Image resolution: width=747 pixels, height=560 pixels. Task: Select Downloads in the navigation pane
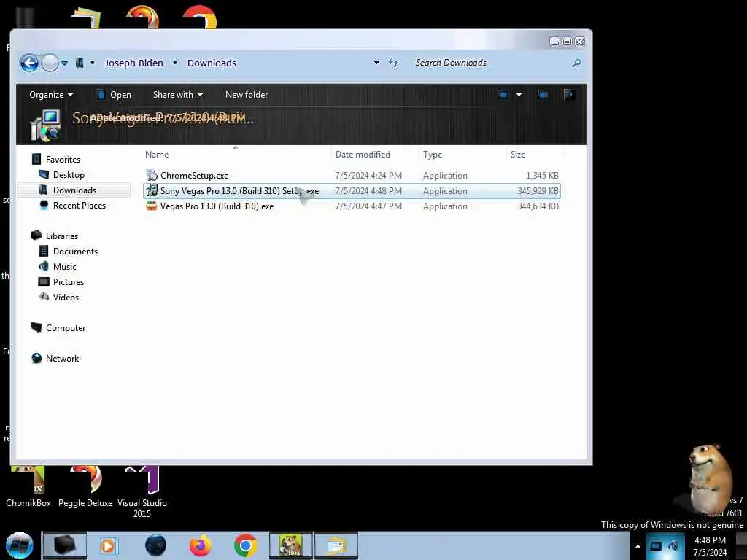pyautogui.click(x=74, y=190)
